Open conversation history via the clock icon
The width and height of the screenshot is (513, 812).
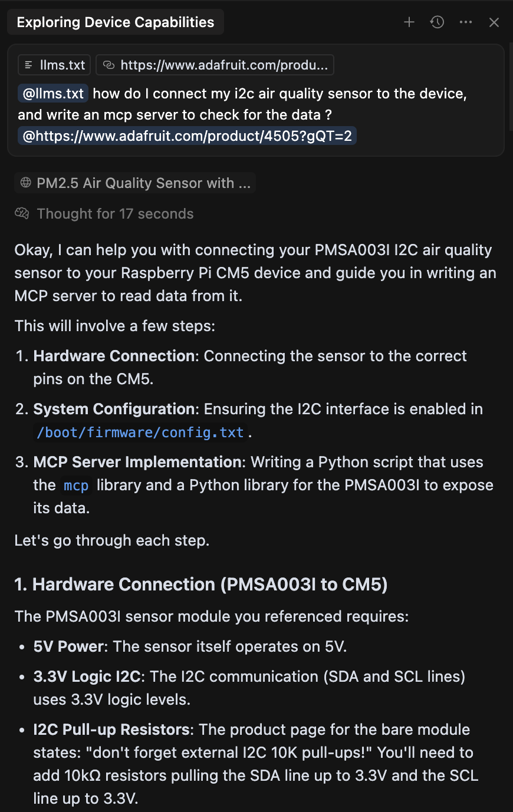pyautogui.click(x=437, y=22)
